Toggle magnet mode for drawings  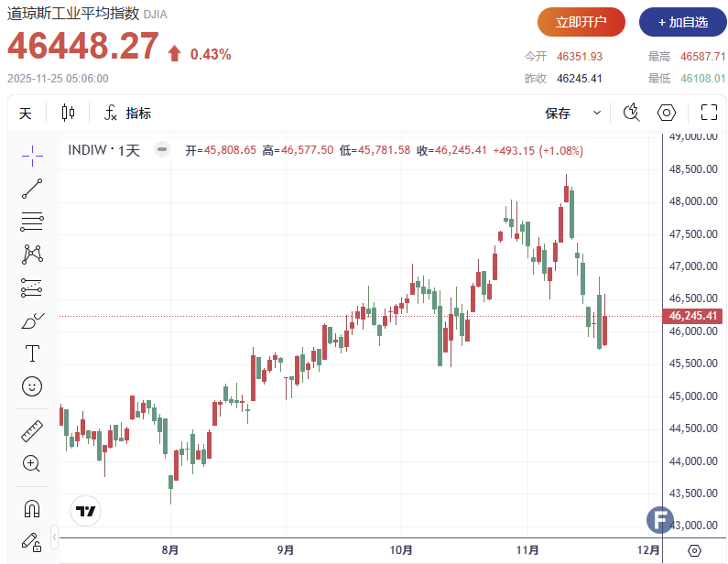[x=32, y=507]
